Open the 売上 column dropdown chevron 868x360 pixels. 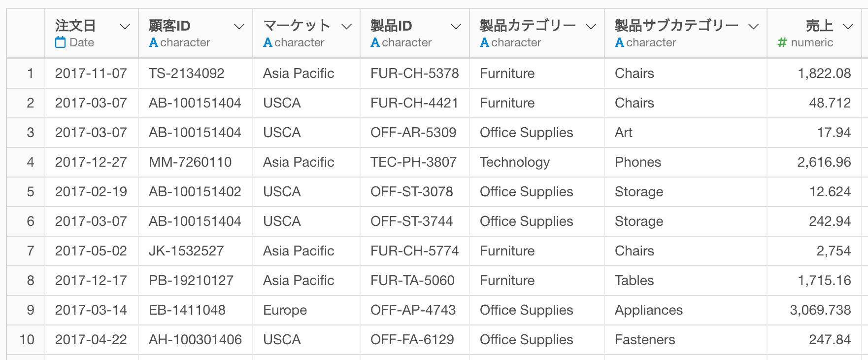point(848,26)
